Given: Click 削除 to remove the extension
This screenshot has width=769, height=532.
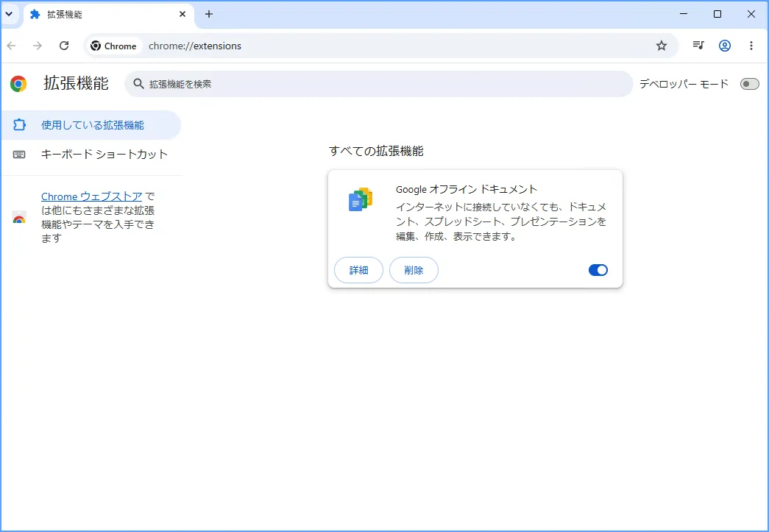Looking at the screenshot, I should click(414, 270).
